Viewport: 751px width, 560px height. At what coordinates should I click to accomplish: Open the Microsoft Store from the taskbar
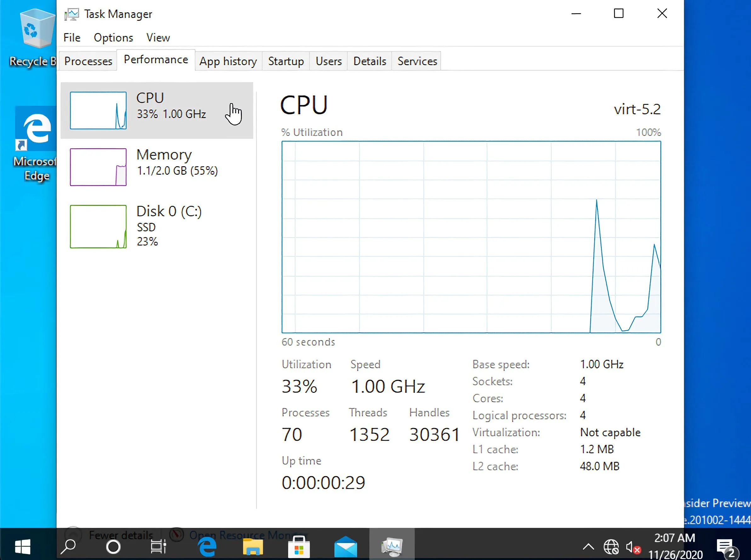[x=299, y=546]
